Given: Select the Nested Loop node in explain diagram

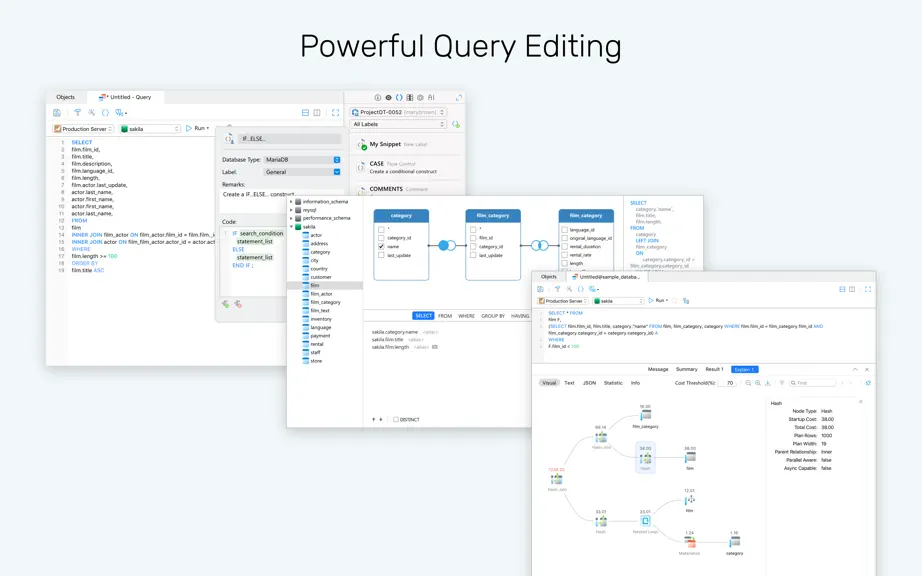Looking at the screenshot, I should pyautogui.click(x=645, y=521).
